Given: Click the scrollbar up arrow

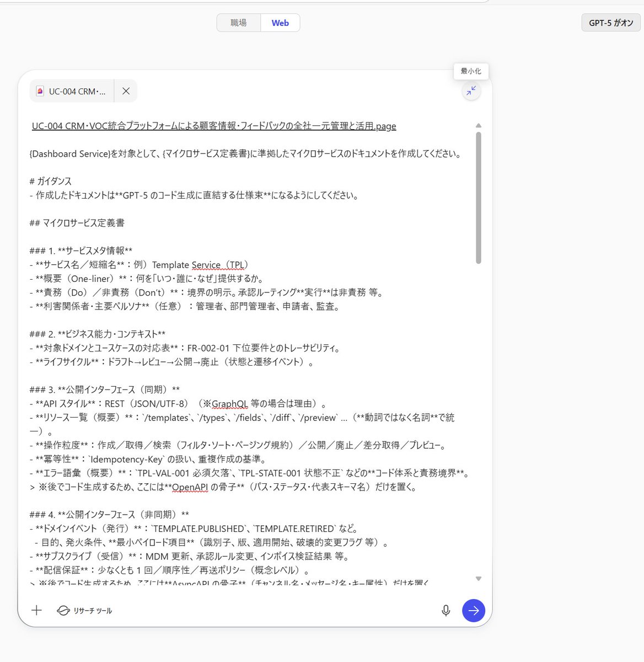Looking at the screenshot, I should pyautogui.click(x=478, y=126).
